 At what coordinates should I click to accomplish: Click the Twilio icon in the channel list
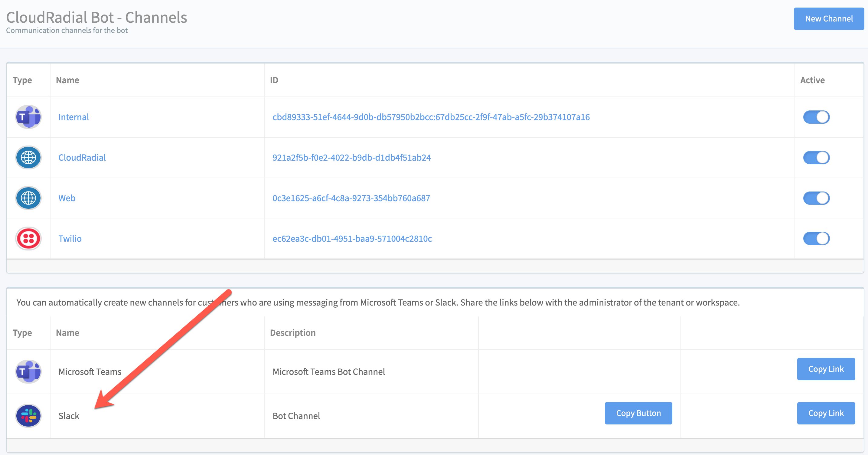(28, 239)
